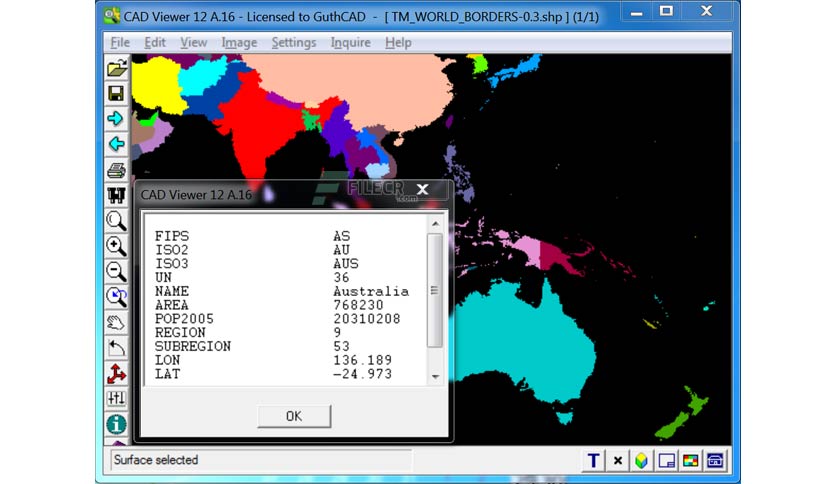Click the LON value 136.189

(363, 361)
